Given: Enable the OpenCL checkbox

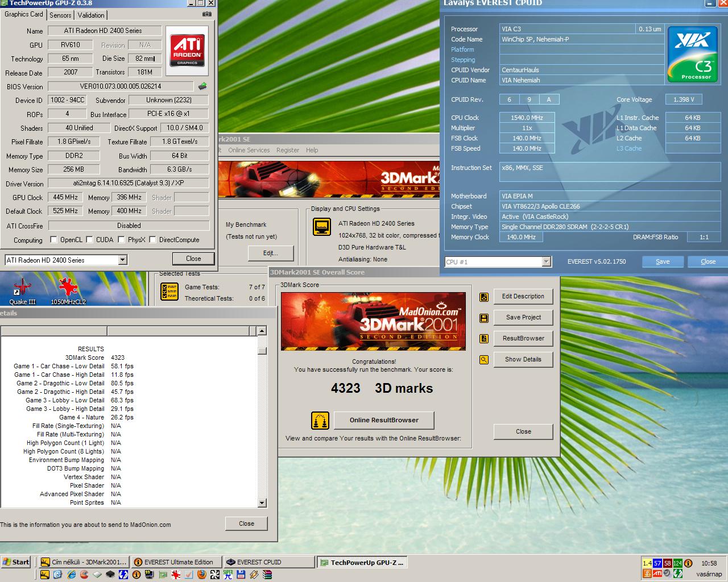Looking at the screenshot, I should tap(54, 240).
